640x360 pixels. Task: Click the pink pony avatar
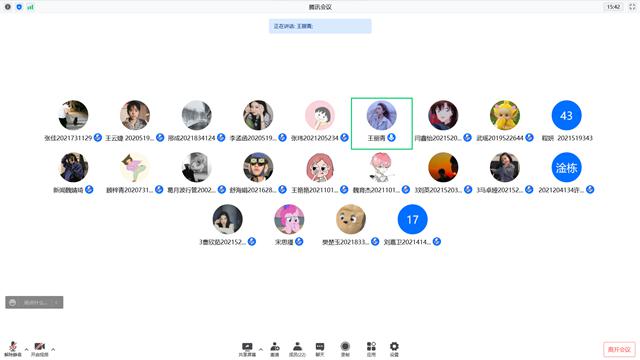289,220
